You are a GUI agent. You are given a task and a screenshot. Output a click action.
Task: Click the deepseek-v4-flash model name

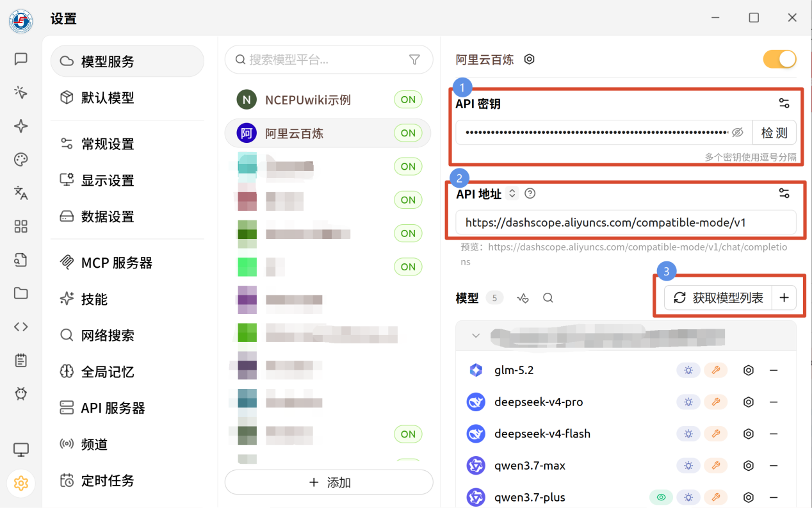(x=542, y=434)
